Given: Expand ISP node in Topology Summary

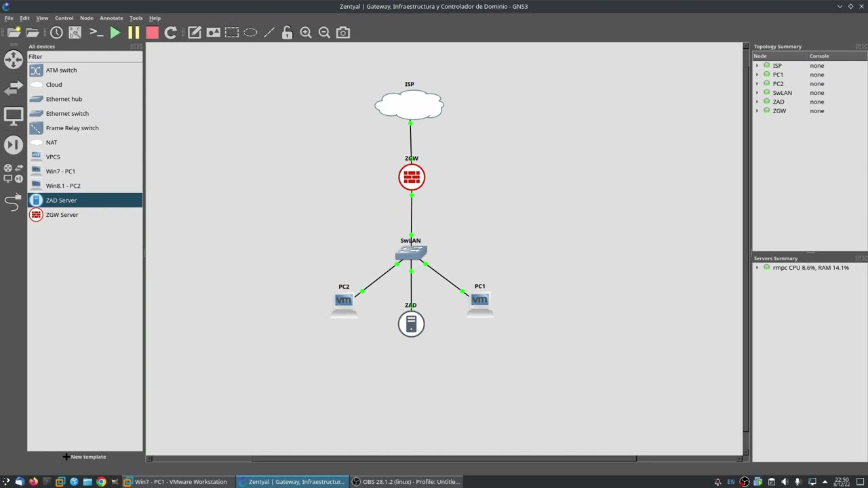Looking at the screenshot, I should [x=757, y=66].
